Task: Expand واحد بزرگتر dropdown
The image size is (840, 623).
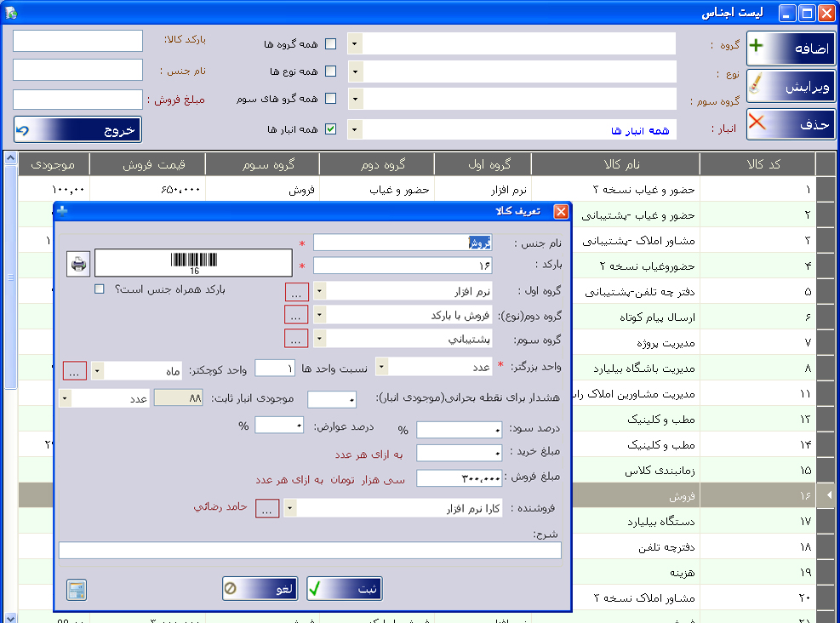Action: 381,367
